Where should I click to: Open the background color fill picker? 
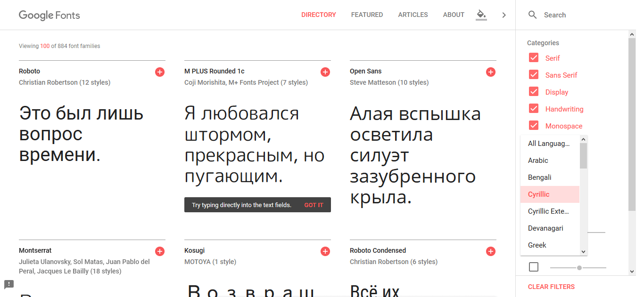point(481,15)
